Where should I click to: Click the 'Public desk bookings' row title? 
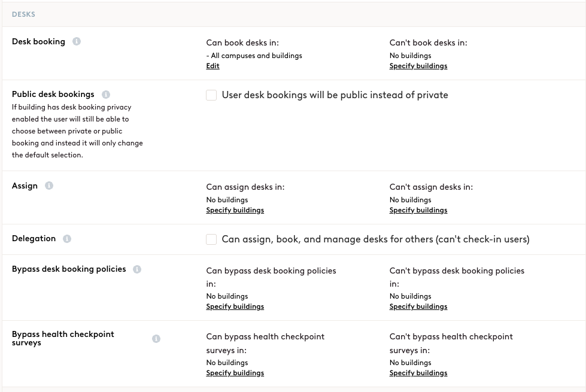coord(53,94)
